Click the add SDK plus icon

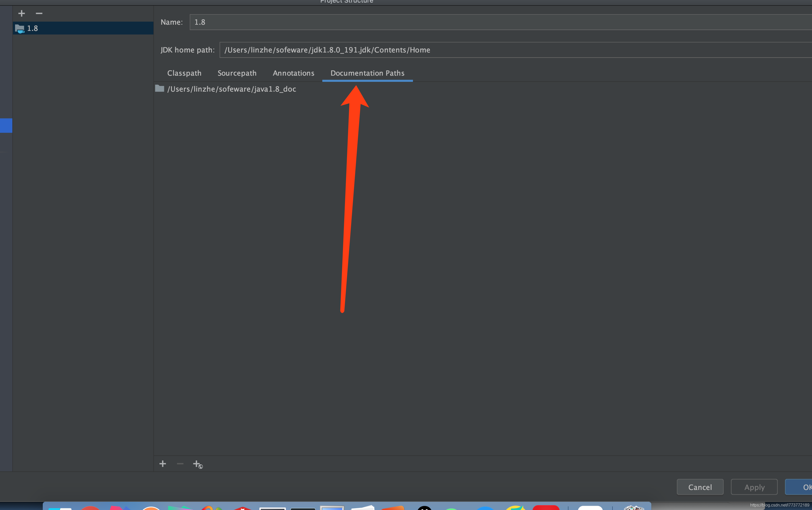(x=22, y=13)
